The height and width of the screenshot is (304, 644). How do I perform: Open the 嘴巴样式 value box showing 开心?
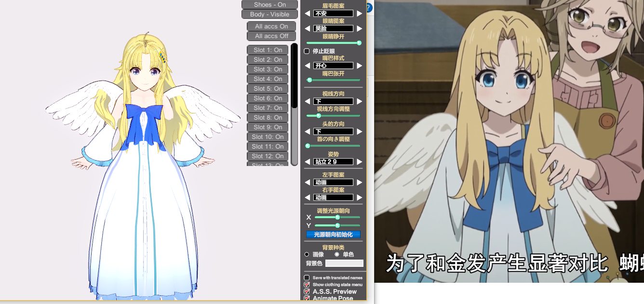click(333, 66)
